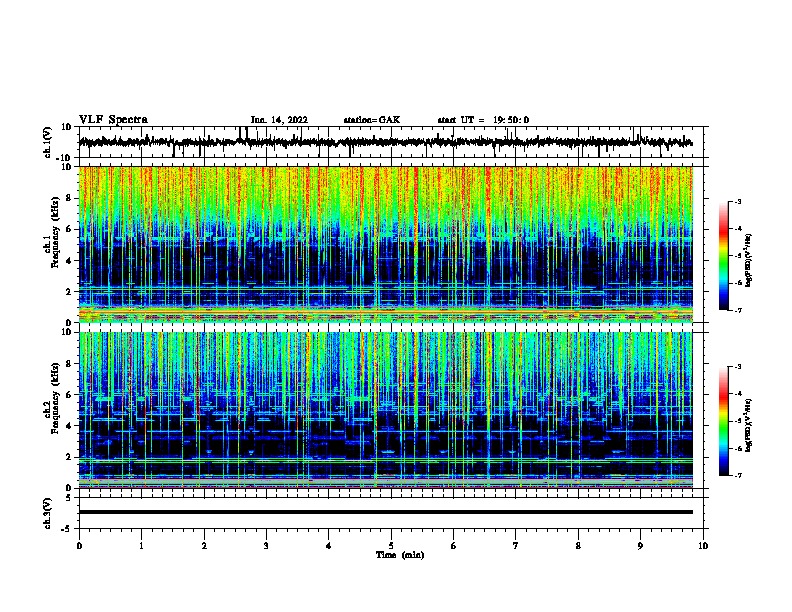Click the "start UT = 19:50: 0" text
The width and height of the screenshot is (792, 612).
click(x=483, y=120)
